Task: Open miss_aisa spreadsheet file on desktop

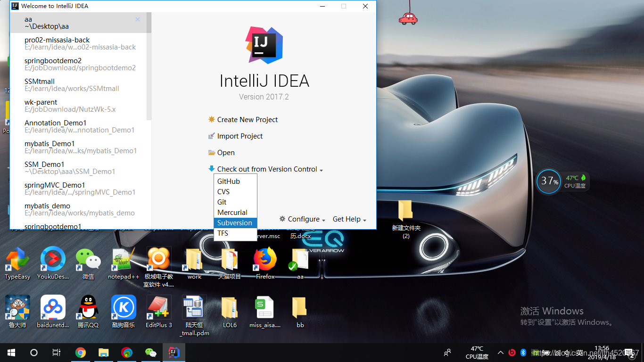Action: [265, 312]
